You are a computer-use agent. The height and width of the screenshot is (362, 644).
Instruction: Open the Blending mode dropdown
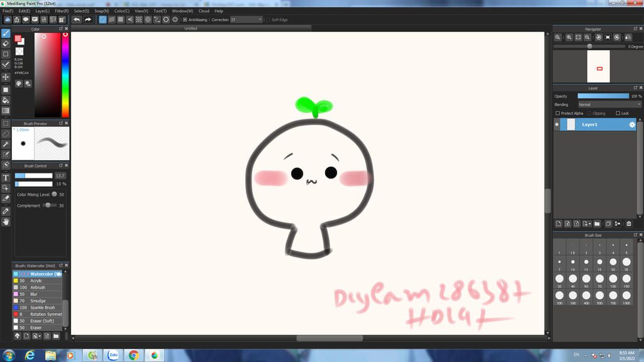pos(609,105)
